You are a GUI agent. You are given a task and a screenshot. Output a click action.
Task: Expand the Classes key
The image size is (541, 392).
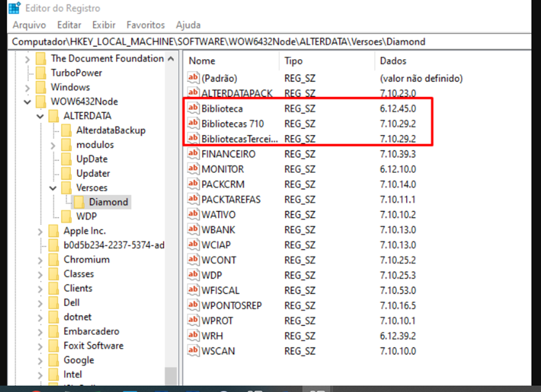(40, 275)
